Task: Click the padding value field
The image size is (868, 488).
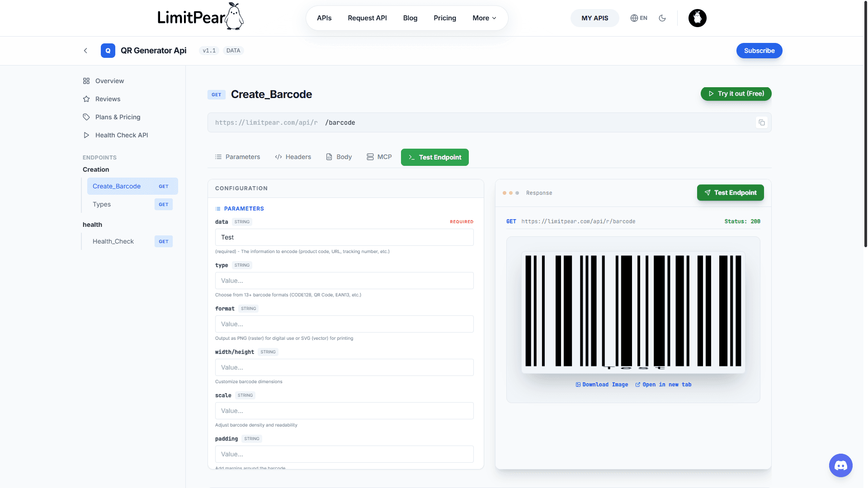Action: pos(344,454)
